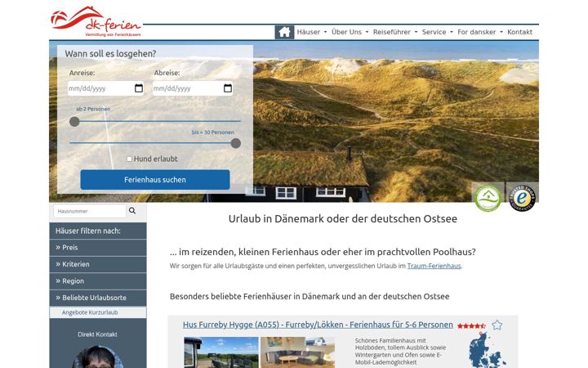Viewport: 588px width, 368px height.
Task: Click the red star rating of Hus Furreby Hygge
Action: (x=471, y=325)
